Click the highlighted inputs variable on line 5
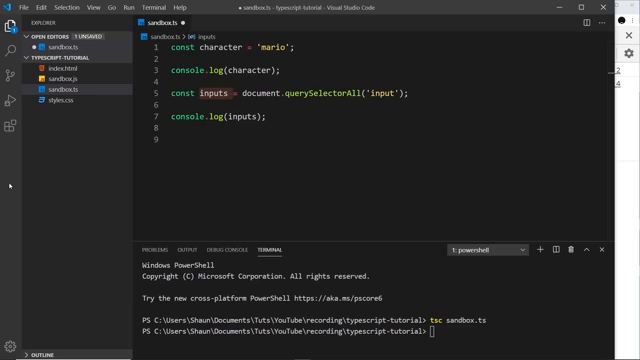 click(x=213, y=93)
